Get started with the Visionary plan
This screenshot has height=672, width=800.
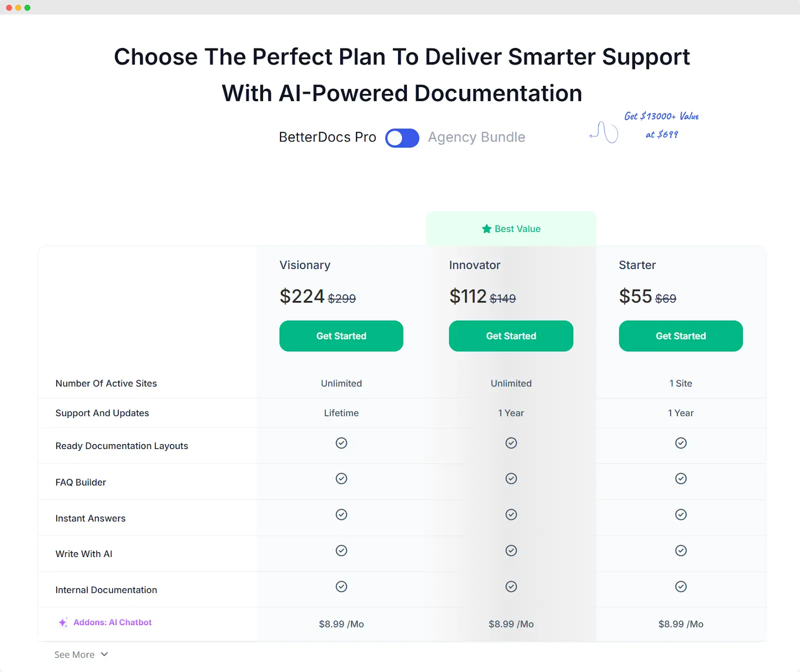coord(341,336)
